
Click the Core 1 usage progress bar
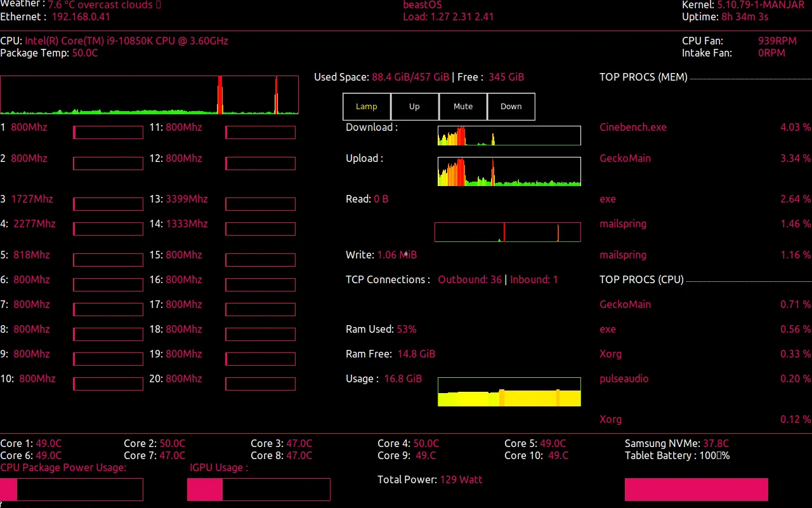[108, 132]
